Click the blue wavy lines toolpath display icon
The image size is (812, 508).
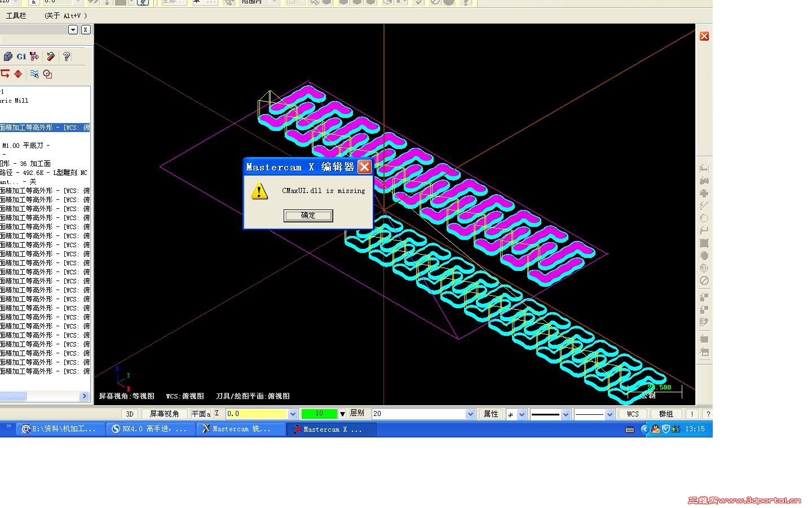coord(34,74)
